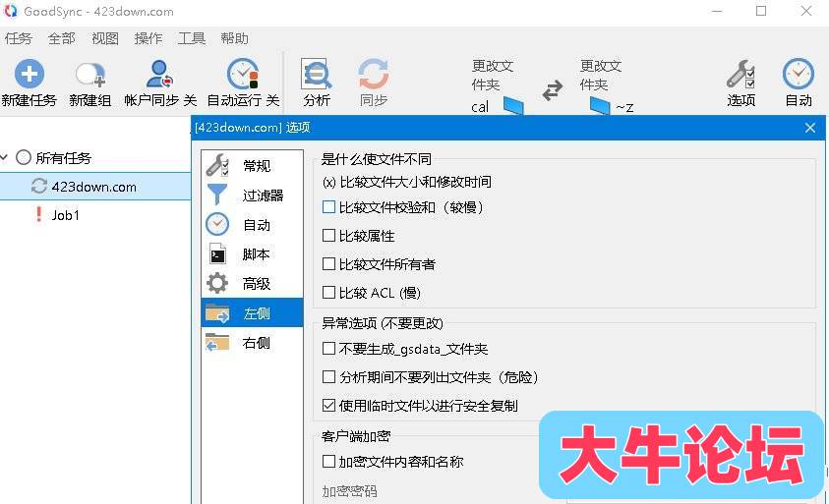
Task: Check 不要生成_gsdata_文件夹 checkbox
Action: tap(328, 348)
